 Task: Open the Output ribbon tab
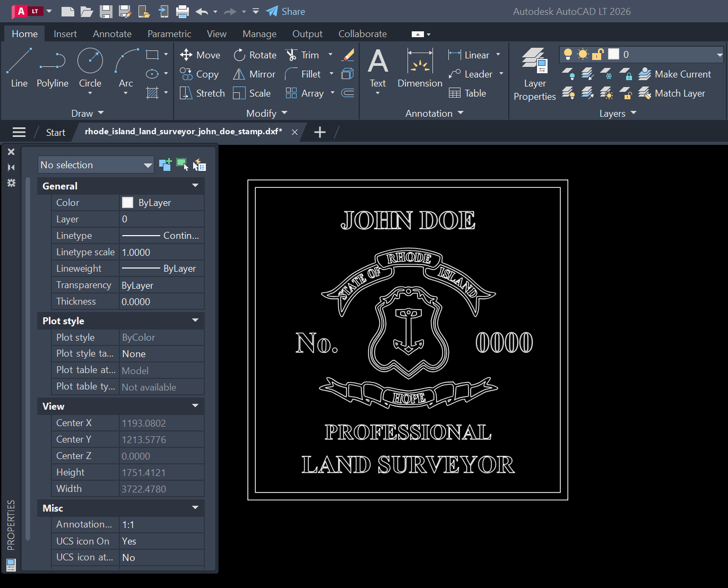307,33
